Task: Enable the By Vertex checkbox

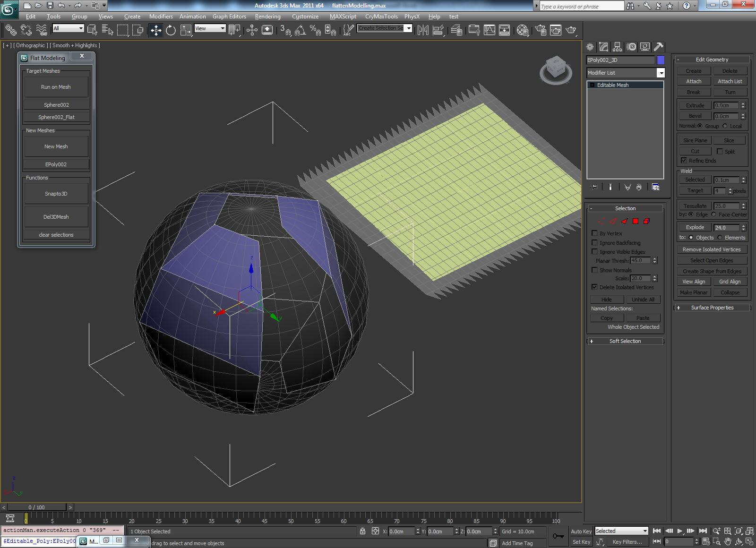Action: click(594, 233)
